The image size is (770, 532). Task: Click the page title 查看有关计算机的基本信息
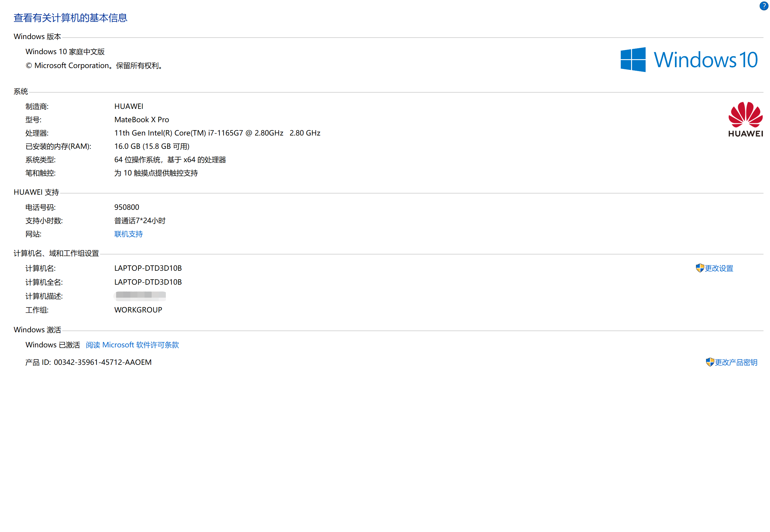tap(70, 18)
